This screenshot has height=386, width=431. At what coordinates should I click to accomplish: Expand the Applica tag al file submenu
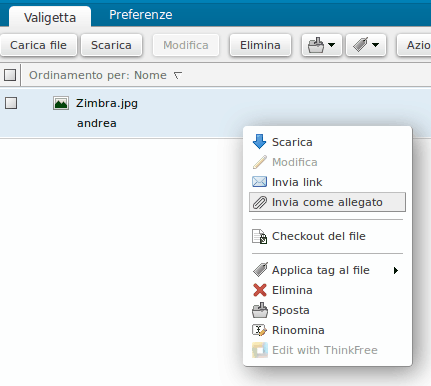pyautogui.click(x=396, y=270)
